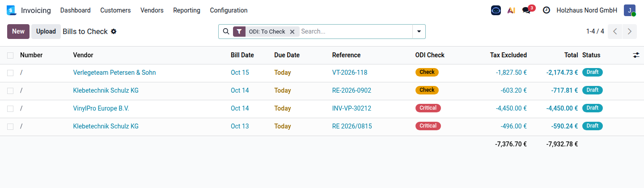Sort by the Vendor column header

(83, 55)
